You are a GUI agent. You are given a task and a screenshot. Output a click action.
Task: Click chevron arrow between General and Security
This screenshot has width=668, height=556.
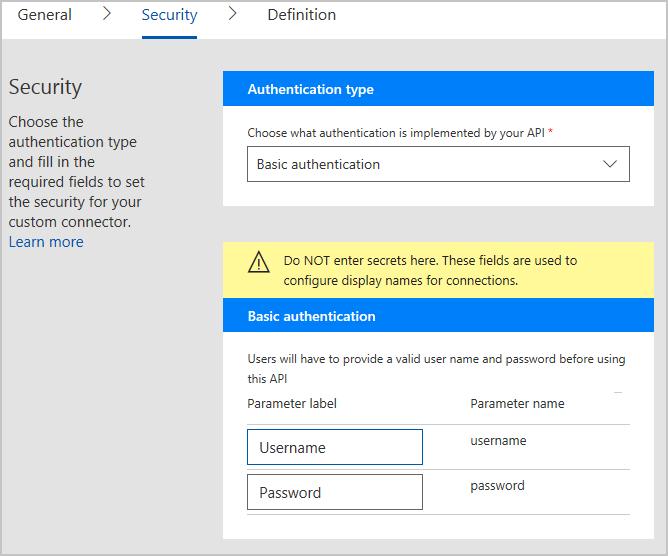point(107,14)
